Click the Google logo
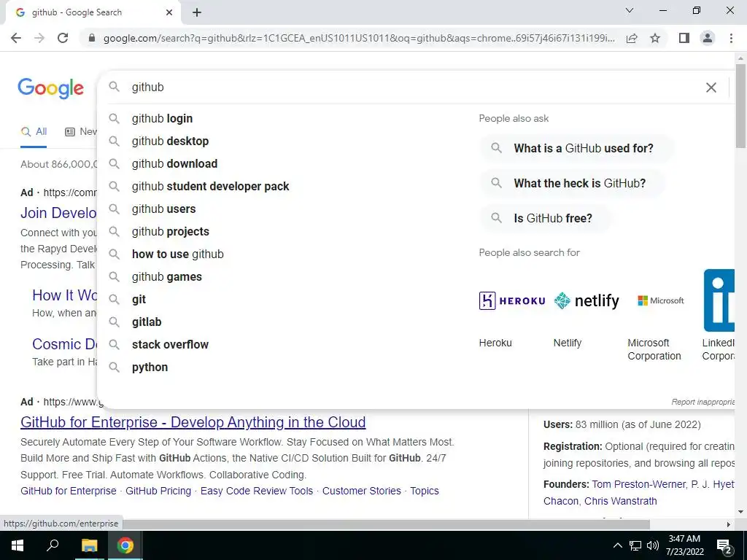Image resolution: width=747 pixels, height=560 pixels. [51, 88]
